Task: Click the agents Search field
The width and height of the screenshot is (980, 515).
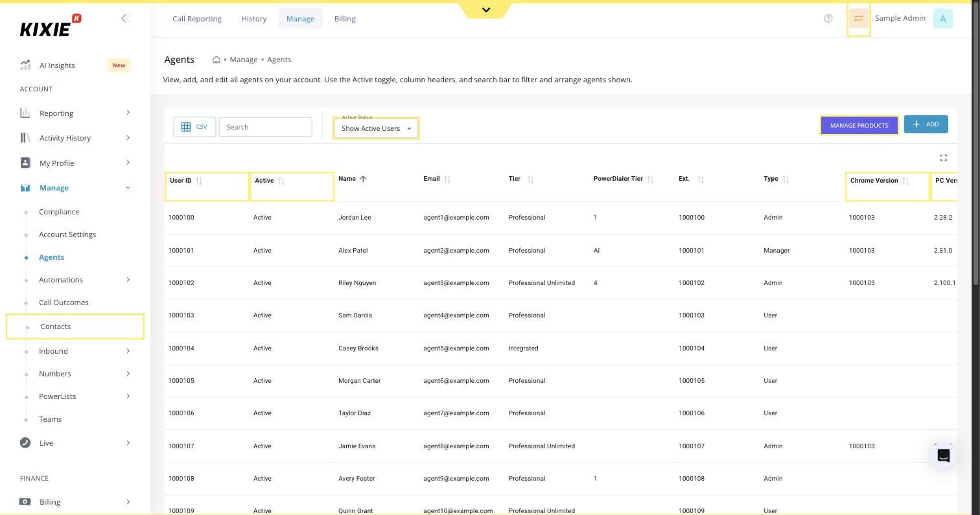Action: 266,127
